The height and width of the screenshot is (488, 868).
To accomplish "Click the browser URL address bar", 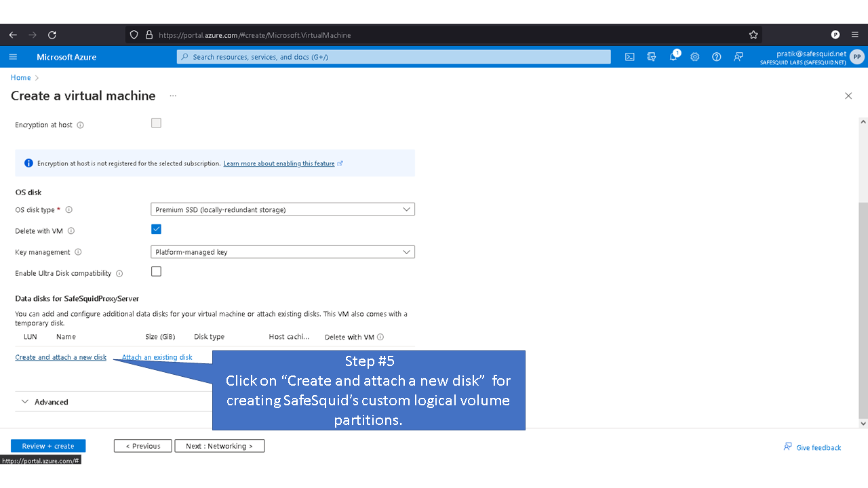I will coord(443,35).
